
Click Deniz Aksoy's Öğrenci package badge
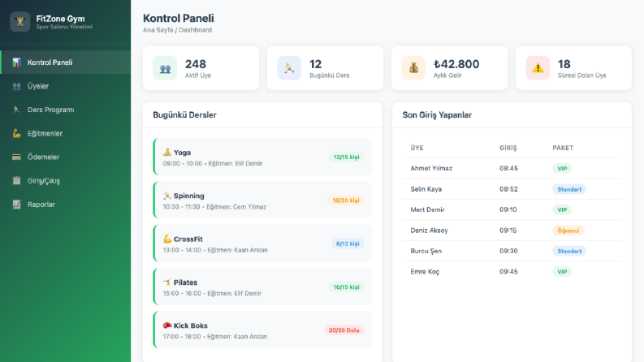pos(568,231)
